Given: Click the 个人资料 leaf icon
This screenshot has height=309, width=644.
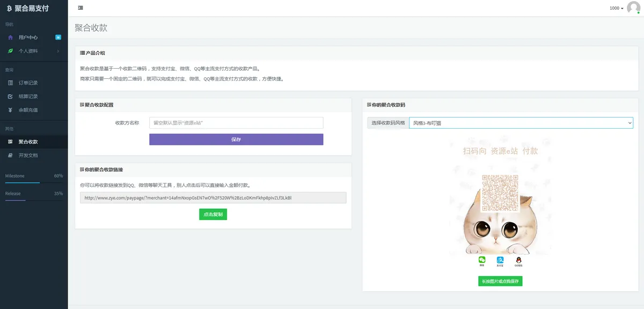Looking at the screenshot, I should pyautogui.click(x=10, y=51).
